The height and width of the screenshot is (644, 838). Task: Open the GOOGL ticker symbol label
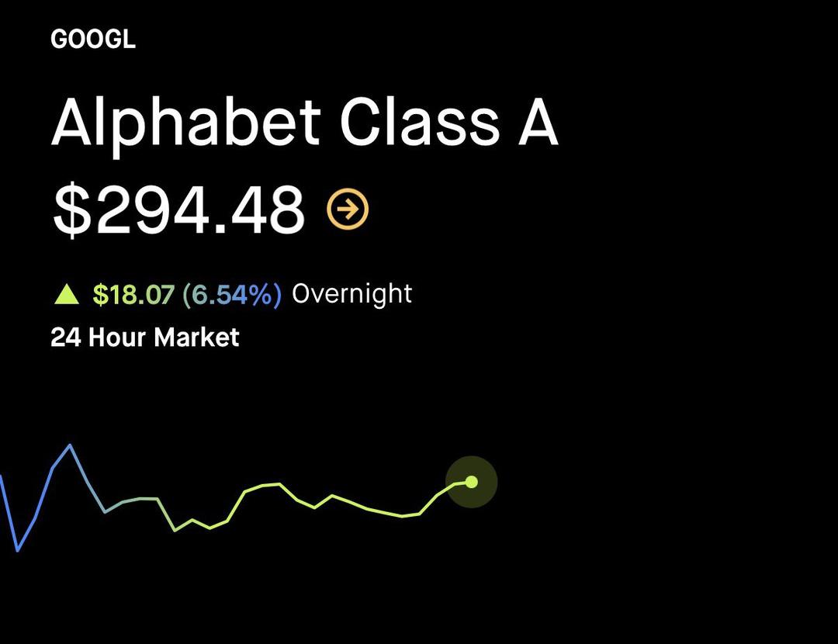click(92, 37)
